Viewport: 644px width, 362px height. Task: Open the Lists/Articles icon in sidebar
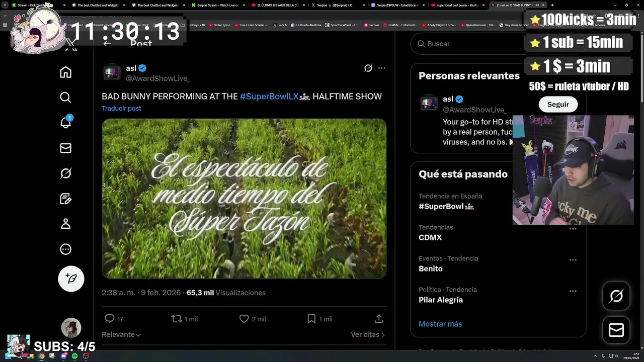pyautogui.click(x=65, y=199)
